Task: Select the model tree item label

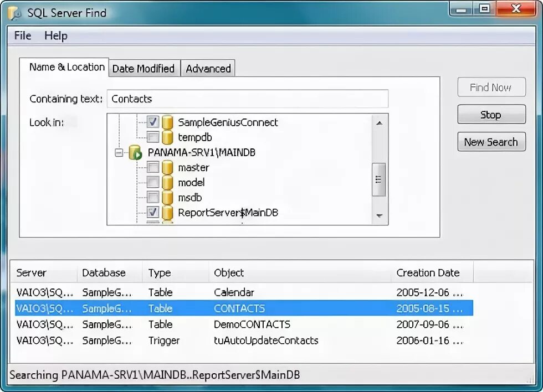Action: click(x=191, y=183)
